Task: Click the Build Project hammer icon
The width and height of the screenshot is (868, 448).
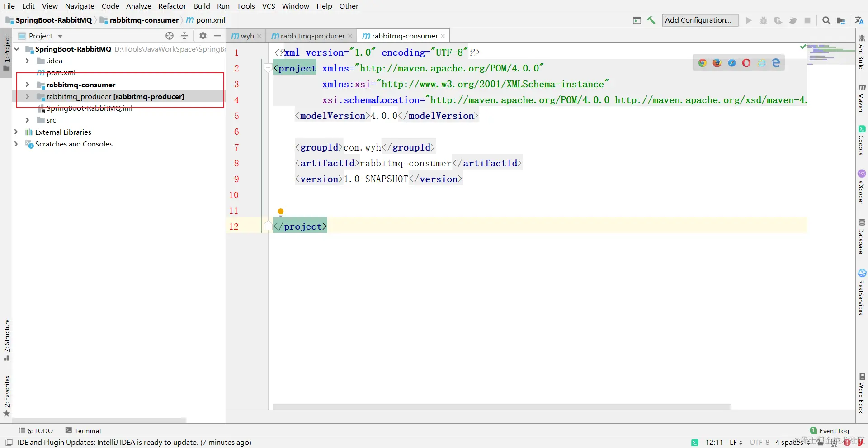Action: 651,20
